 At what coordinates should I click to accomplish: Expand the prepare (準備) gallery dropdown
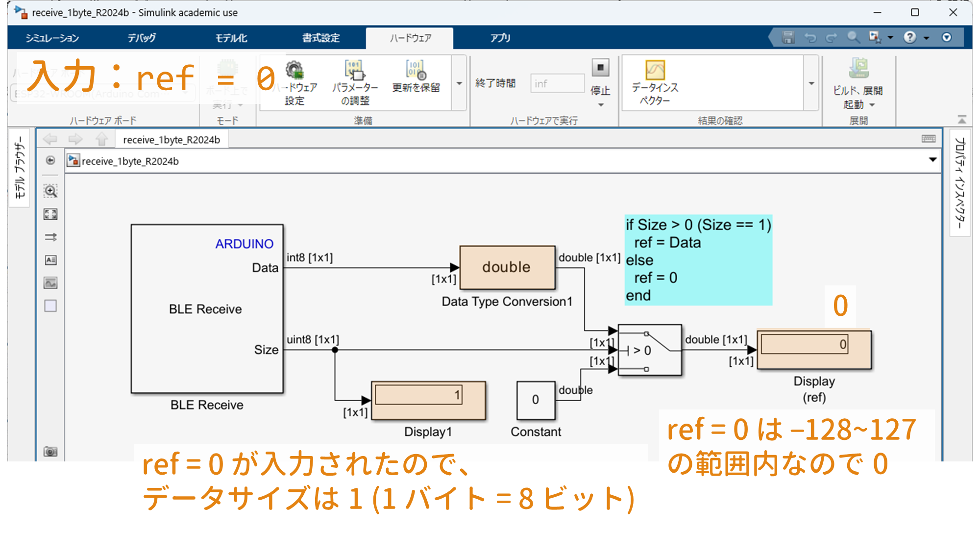459,83
